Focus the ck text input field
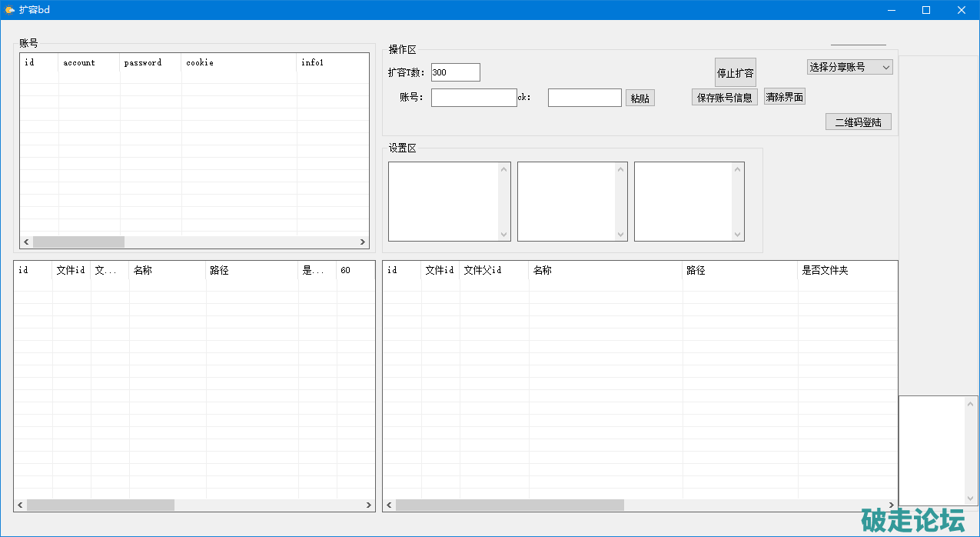980x537 pixels. coord(584,98)
